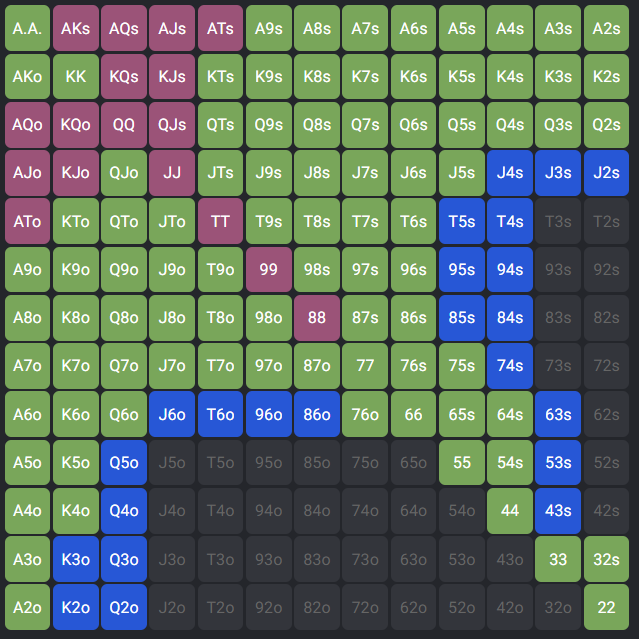
Task: Click the blue J6o cell
Action: 172,414
